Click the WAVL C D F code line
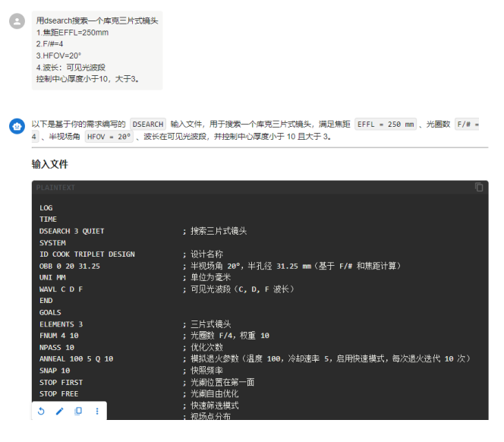This screenshot has height=442, width=504. [x=61, y=289]
